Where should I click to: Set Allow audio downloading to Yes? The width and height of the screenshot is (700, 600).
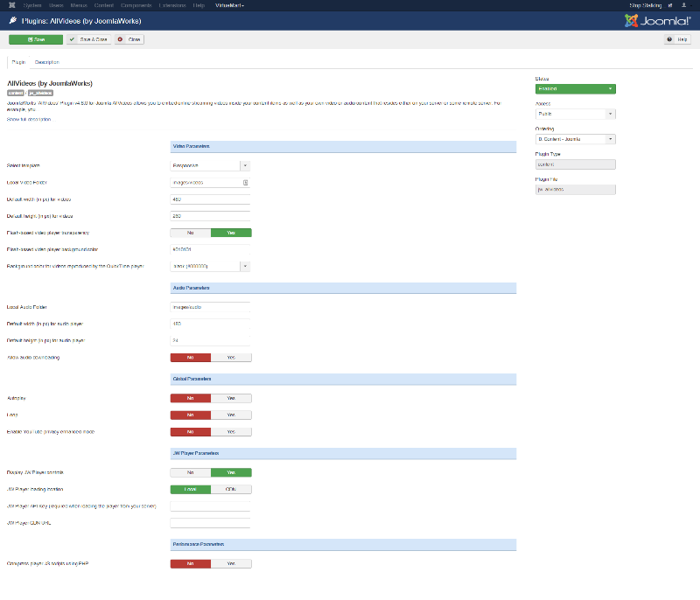(x=231, y=358)
